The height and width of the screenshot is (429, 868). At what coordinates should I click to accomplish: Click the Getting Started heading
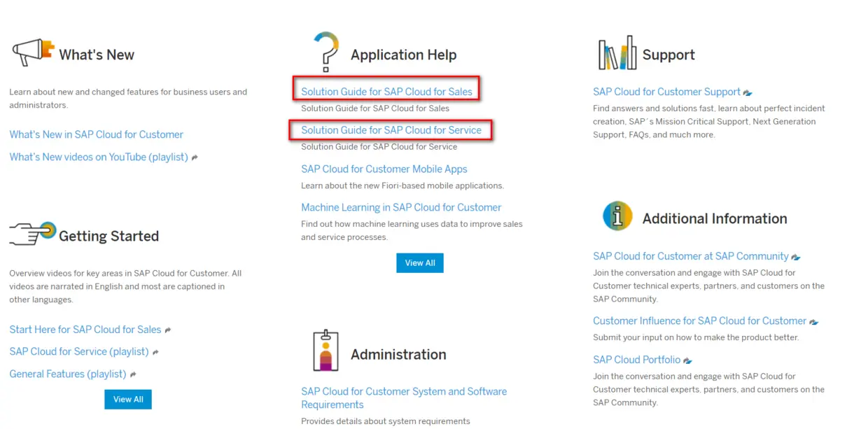click(x=108, y=236)
